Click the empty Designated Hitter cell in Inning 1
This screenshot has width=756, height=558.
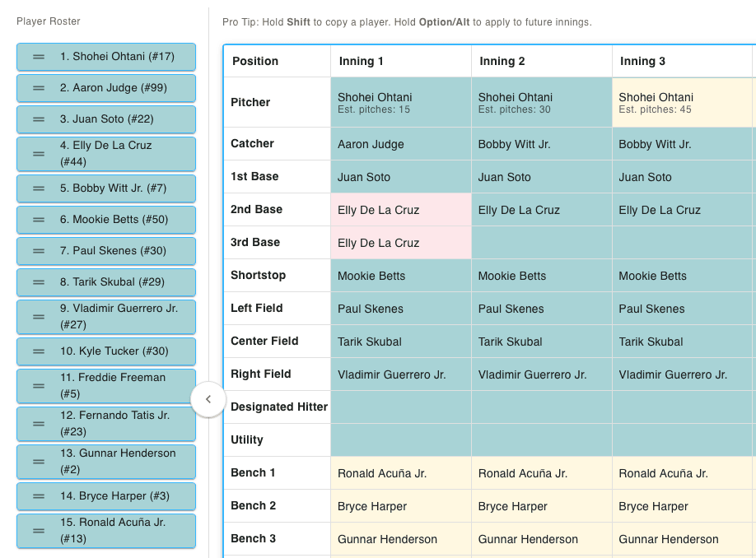pyautogui.click(x=400, y=407)
